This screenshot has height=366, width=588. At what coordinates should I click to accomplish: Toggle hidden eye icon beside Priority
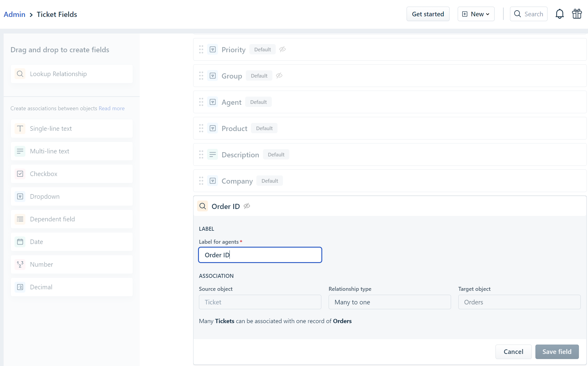click(282, 49)
